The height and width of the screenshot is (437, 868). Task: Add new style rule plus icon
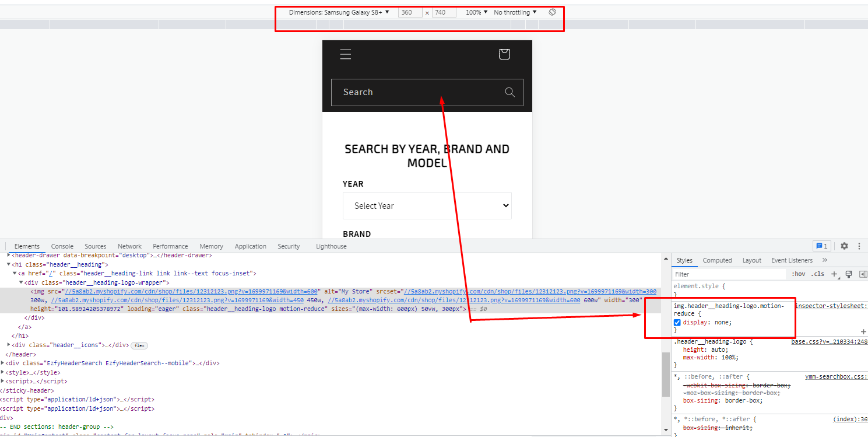834,274
